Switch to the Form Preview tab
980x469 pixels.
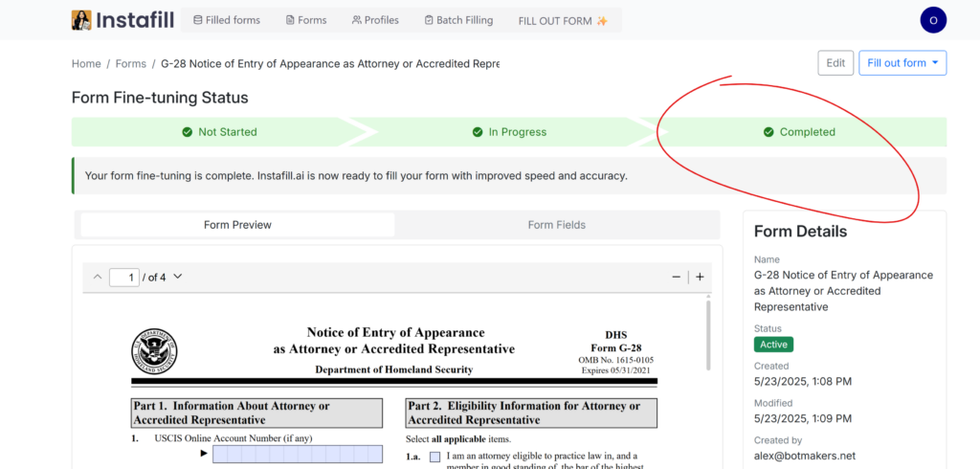pos(237,225)
